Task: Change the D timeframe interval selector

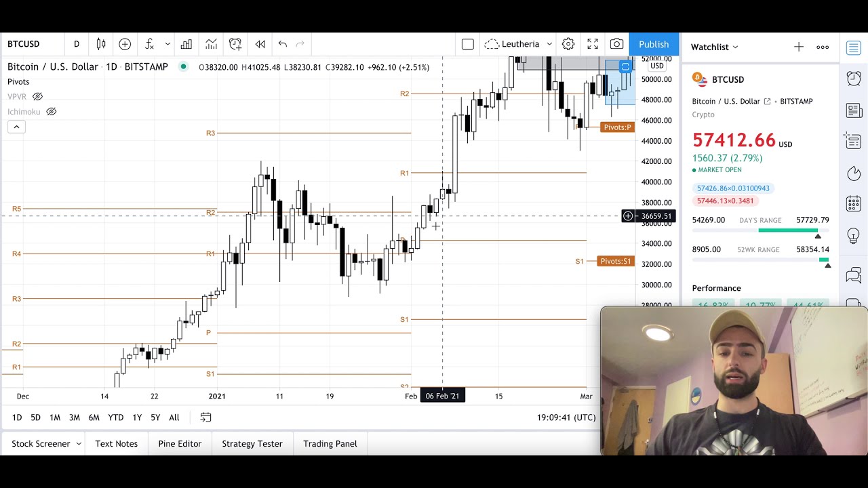Action: [77, 44]
